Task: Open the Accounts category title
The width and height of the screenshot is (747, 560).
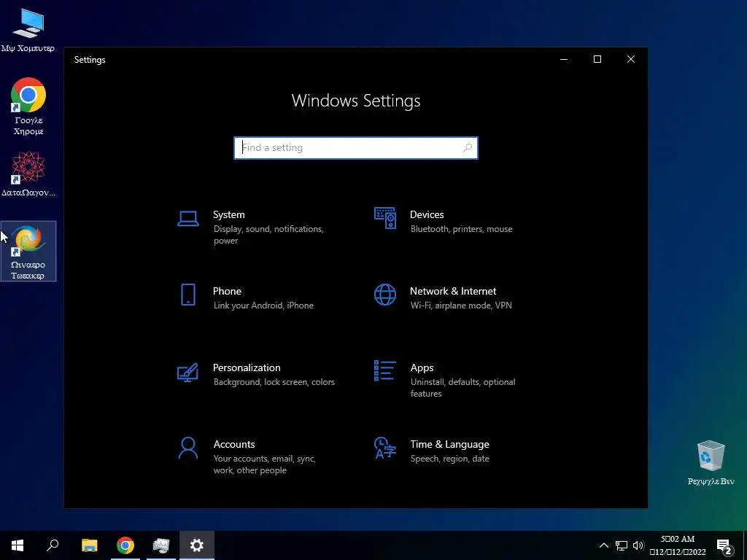Action: point(234,444)
